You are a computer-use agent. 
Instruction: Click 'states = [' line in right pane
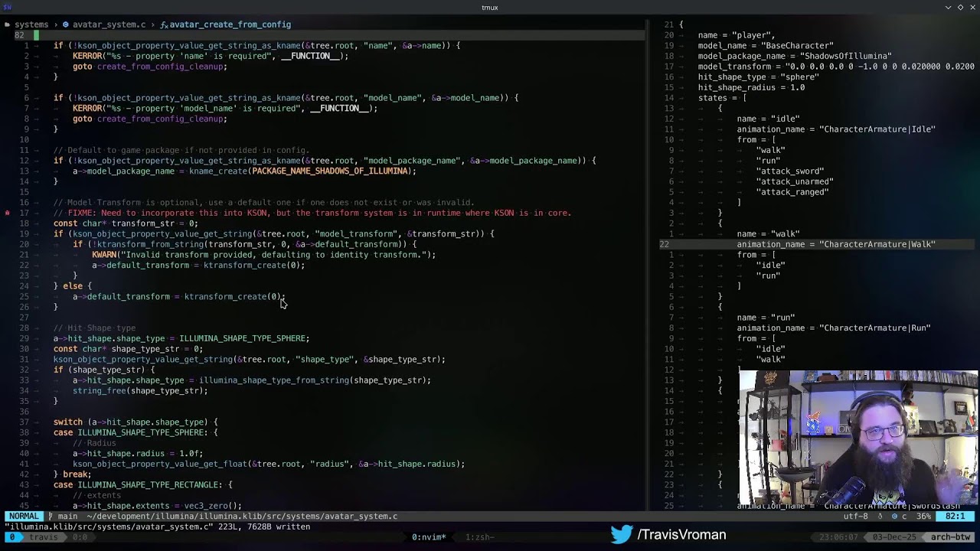722,98
